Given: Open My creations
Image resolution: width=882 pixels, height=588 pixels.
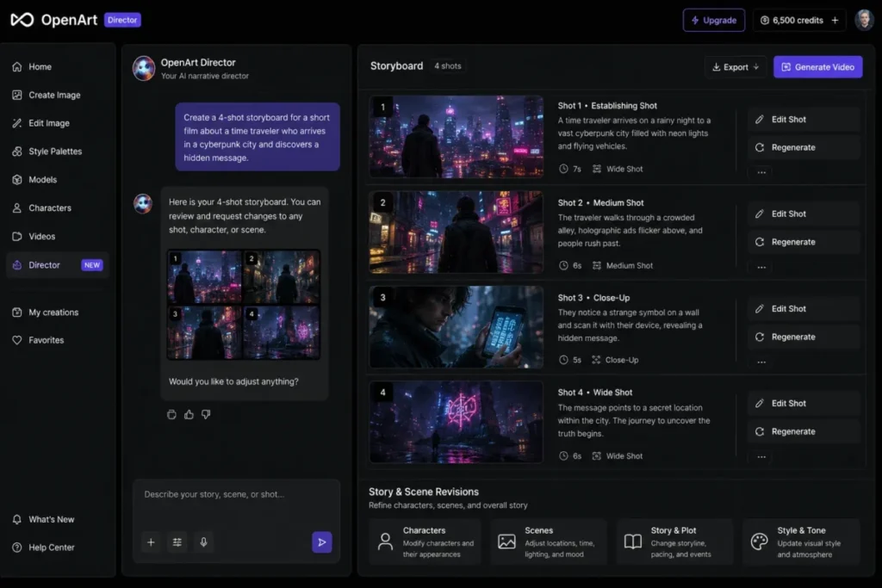Looking at the screenshot, I should coord(58,312).
